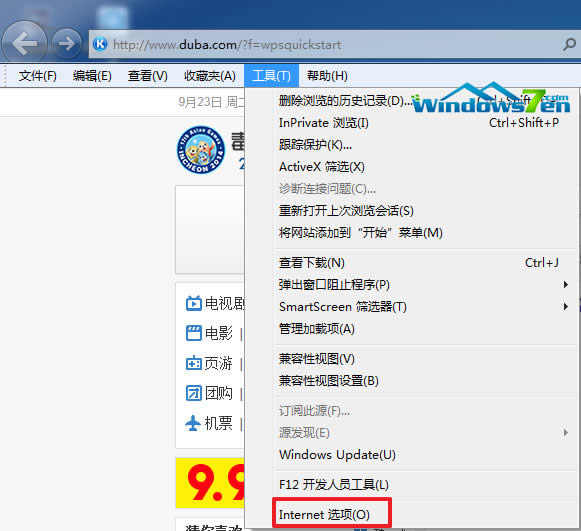Click the TV icon next to 电视剧

coord(193,303)
